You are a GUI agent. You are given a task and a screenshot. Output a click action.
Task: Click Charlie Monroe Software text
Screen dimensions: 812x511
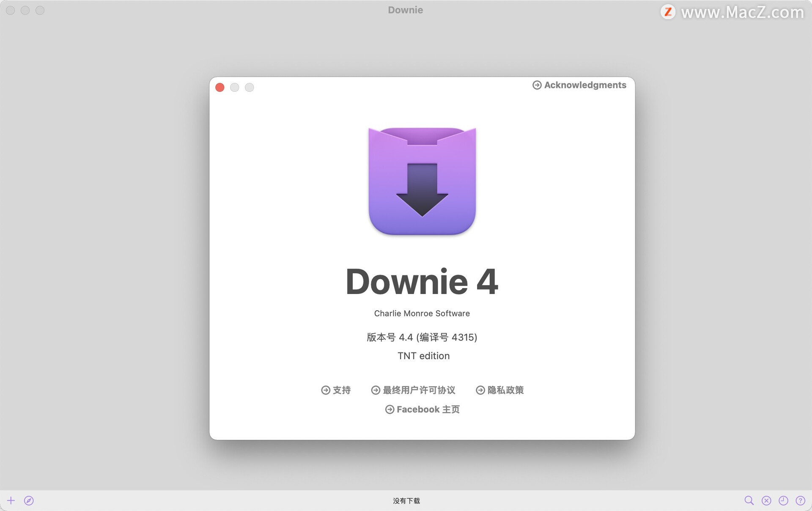coord(422,313)
